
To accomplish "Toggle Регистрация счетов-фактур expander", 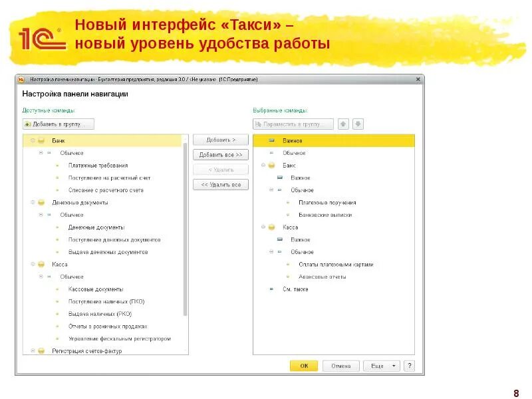I will click(33, 351).
